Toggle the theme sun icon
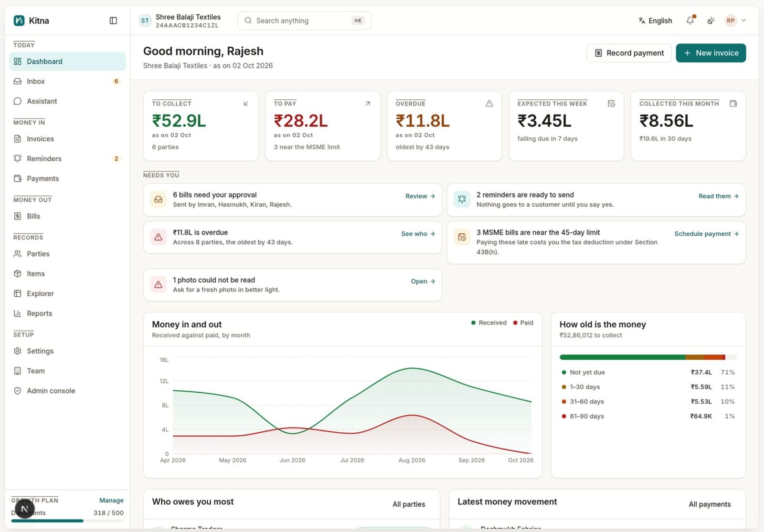Screen dimensions: 764x532 (x=711, y=21)
